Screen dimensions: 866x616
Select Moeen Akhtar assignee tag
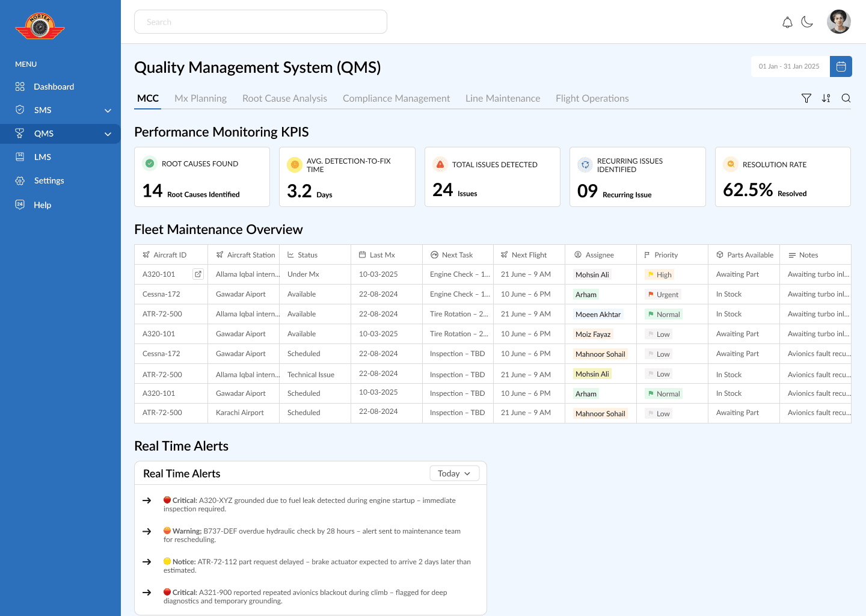coord(598,314)
